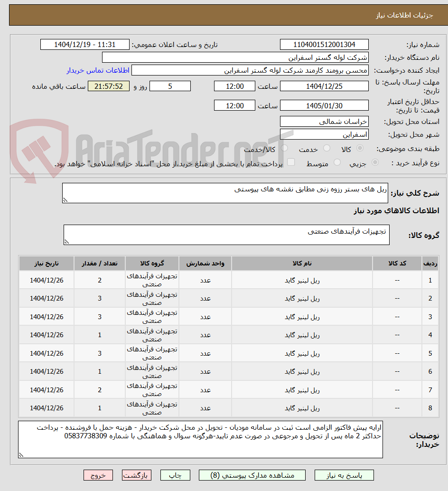Select the کالا/خدمت radio button

284,148
